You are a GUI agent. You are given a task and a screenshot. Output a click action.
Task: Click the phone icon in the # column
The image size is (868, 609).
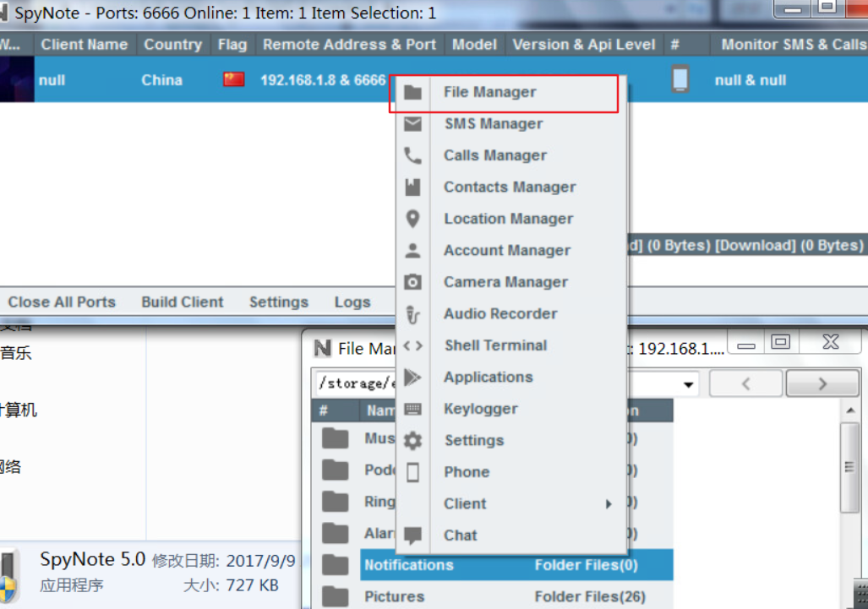680,79
